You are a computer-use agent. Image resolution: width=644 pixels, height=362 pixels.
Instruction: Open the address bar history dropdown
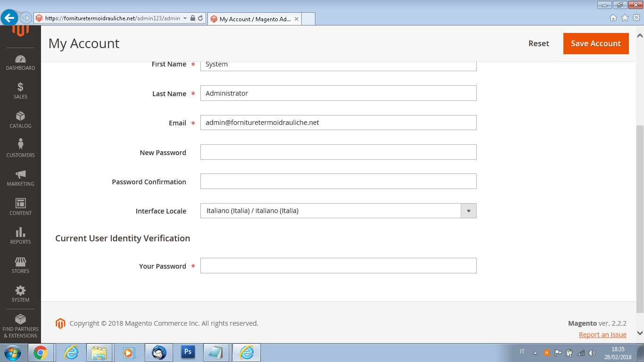[185, 18]
